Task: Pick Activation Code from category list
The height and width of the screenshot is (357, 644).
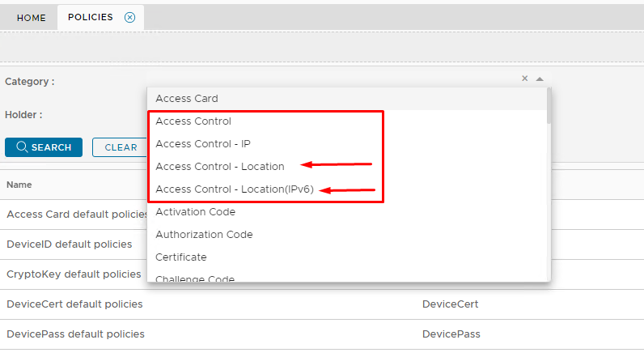Action: click(196, 212)
